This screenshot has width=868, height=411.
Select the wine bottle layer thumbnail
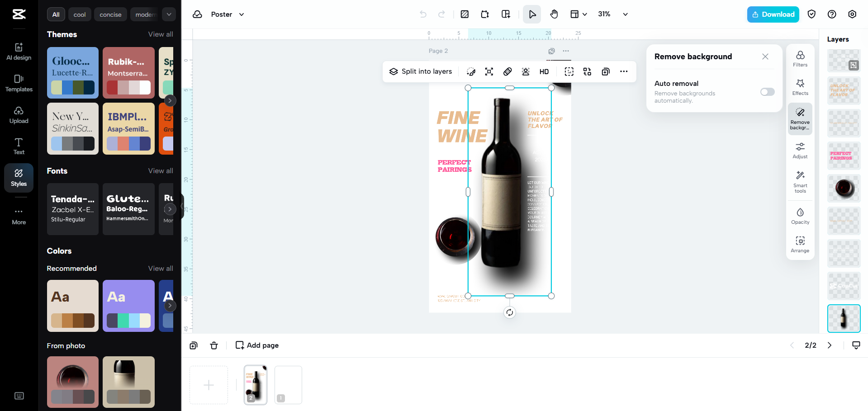click(x=843, y=318)
